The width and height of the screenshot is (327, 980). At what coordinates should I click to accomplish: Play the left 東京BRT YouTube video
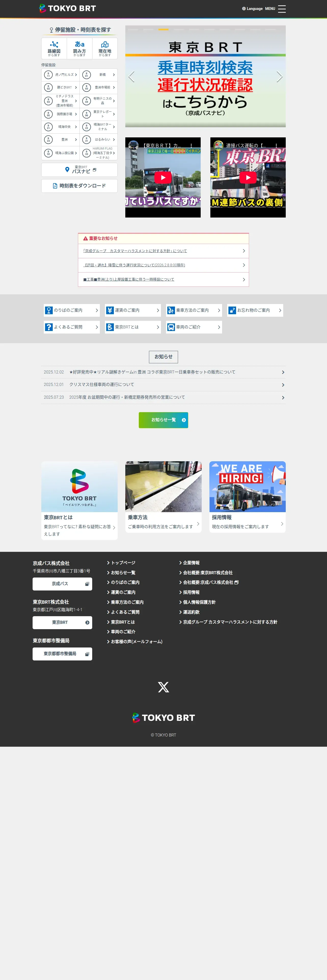[163, 178]
